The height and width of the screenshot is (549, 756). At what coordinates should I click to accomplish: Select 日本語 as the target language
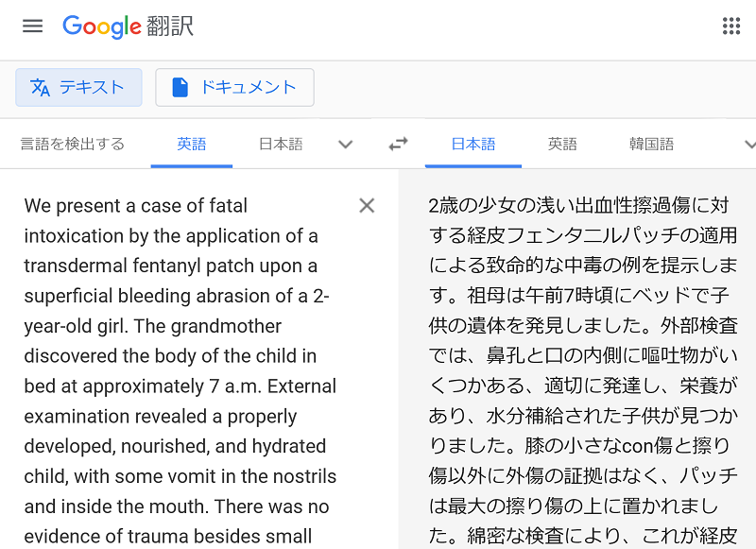pos(473,144)
